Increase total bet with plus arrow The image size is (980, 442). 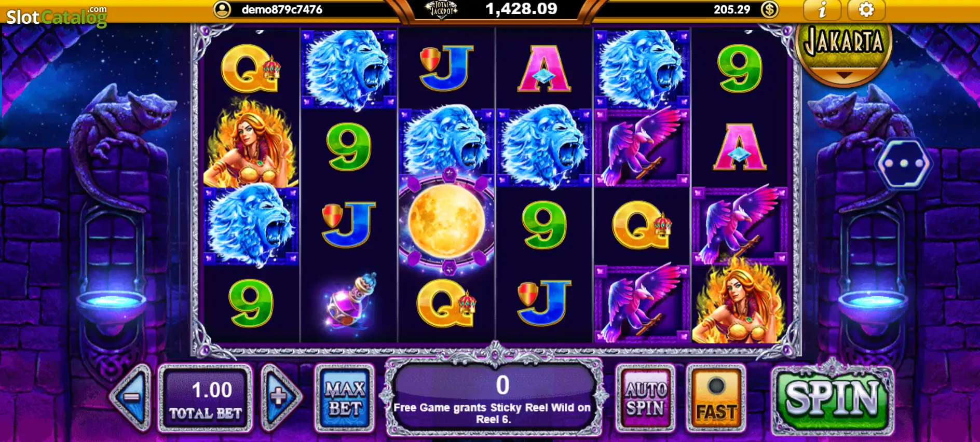point(280,398)
